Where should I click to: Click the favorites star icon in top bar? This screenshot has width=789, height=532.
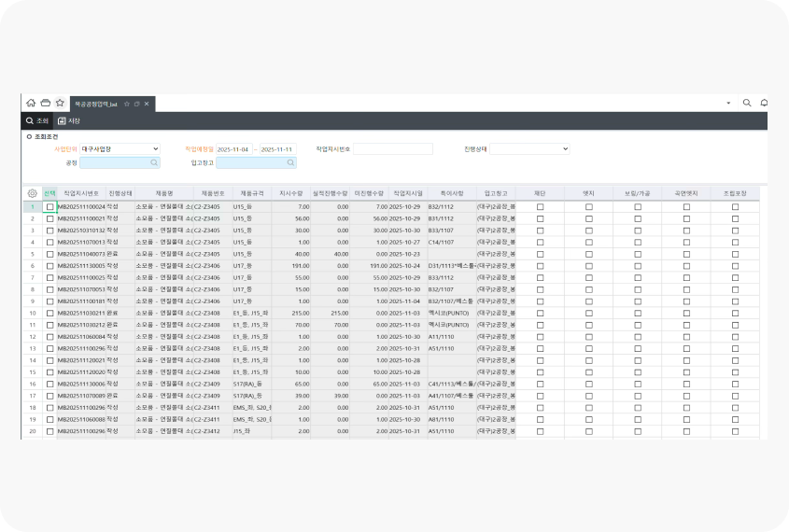pyautogui.click(x=59, y=103)
